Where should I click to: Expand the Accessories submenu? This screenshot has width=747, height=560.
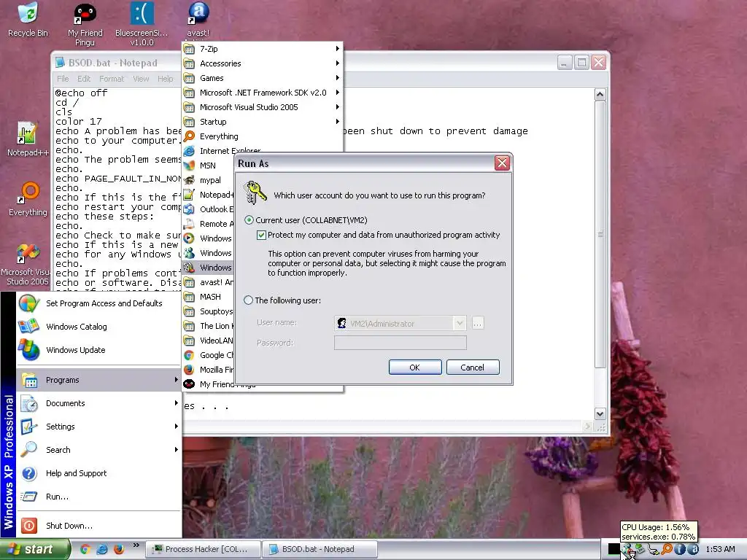coord(263,63)
